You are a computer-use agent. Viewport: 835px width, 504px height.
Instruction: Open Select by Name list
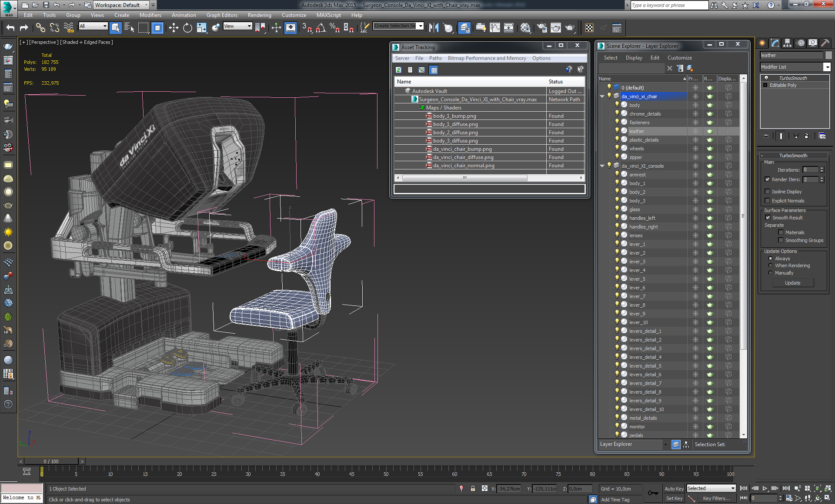click(x=129, y=28)
